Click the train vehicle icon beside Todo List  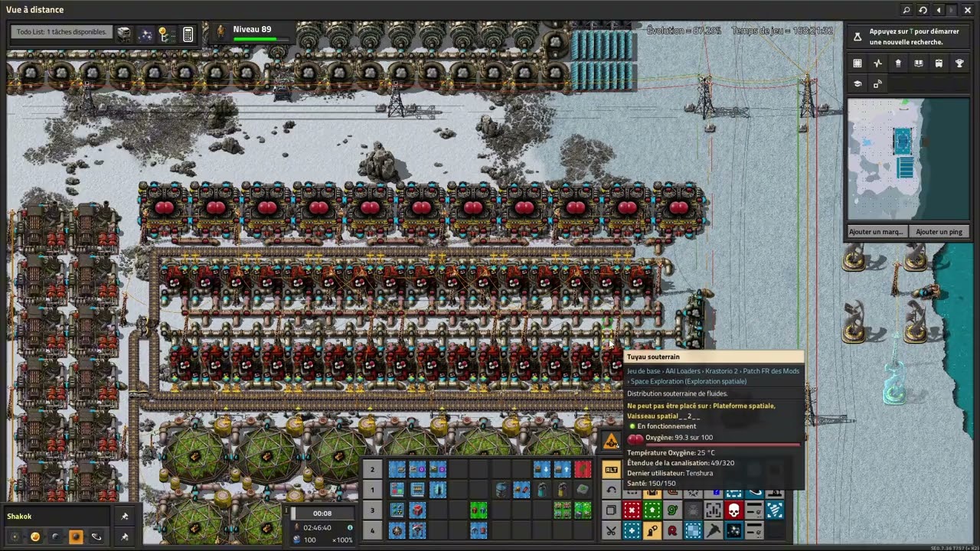[x=124, y=34]
